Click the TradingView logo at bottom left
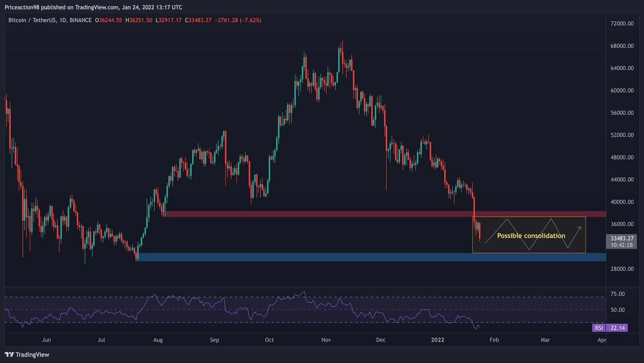Screen dimensions: 644x363 point(27,355)
